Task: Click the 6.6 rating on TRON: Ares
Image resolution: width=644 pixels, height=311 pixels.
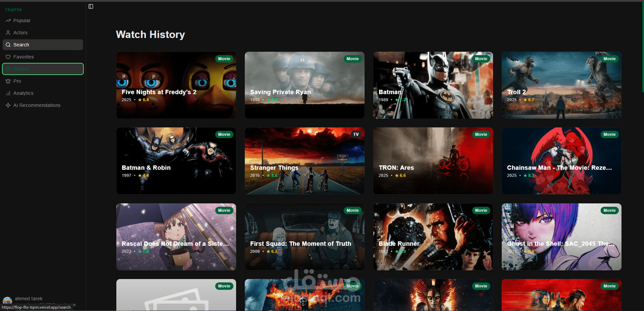Action: point(400,176)
